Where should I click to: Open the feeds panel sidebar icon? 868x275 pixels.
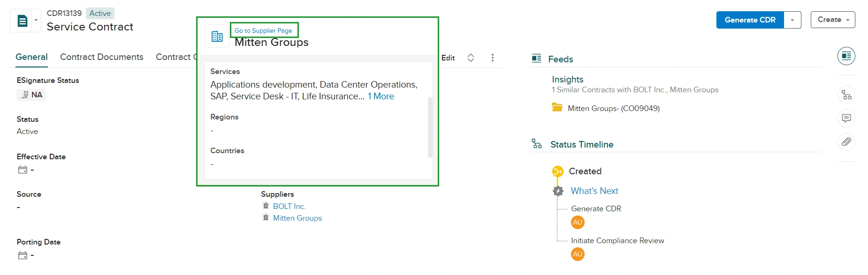tap(846, 56)
